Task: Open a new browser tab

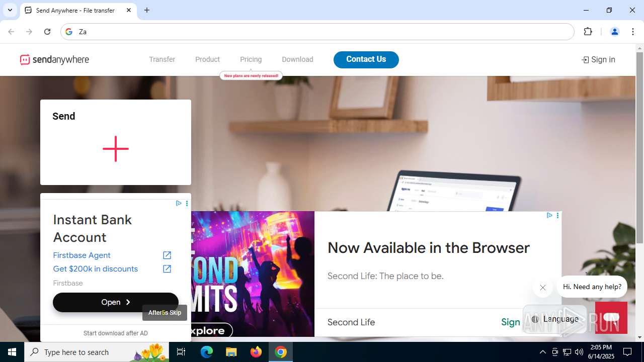Action: (x=147, y=10)
